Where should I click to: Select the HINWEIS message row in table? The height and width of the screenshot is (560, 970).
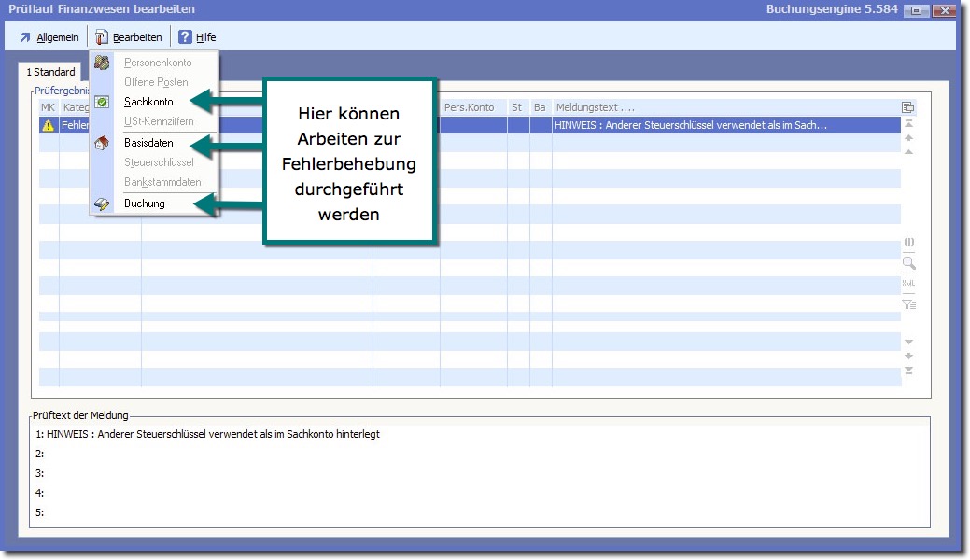[691, 125]
